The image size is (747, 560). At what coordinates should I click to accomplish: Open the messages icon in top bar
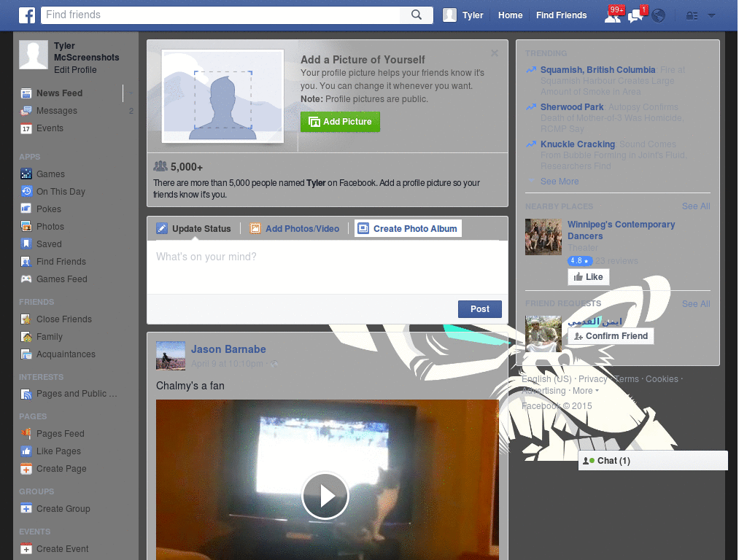click(x=637, y=15)
